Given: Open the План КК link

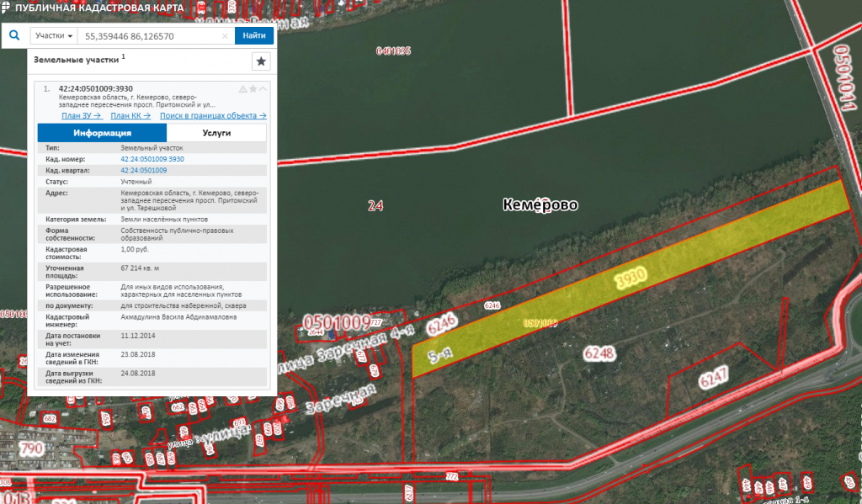Looking at the screenshot, I should (130, 115).
